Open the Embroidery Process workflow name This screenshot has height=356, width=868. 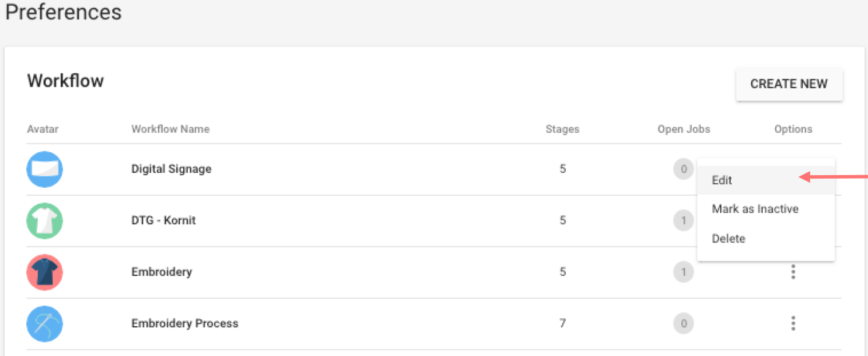(x=184, y=323)
